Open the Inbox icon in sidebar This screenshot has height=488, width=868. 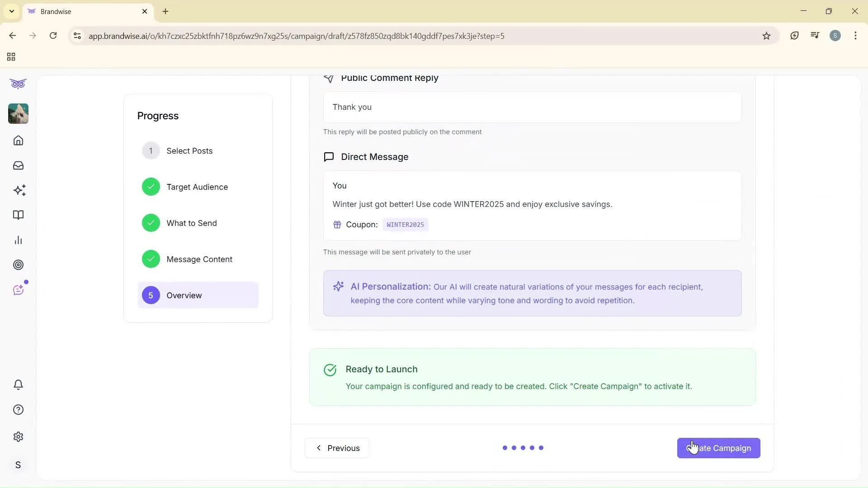[18, 165]
